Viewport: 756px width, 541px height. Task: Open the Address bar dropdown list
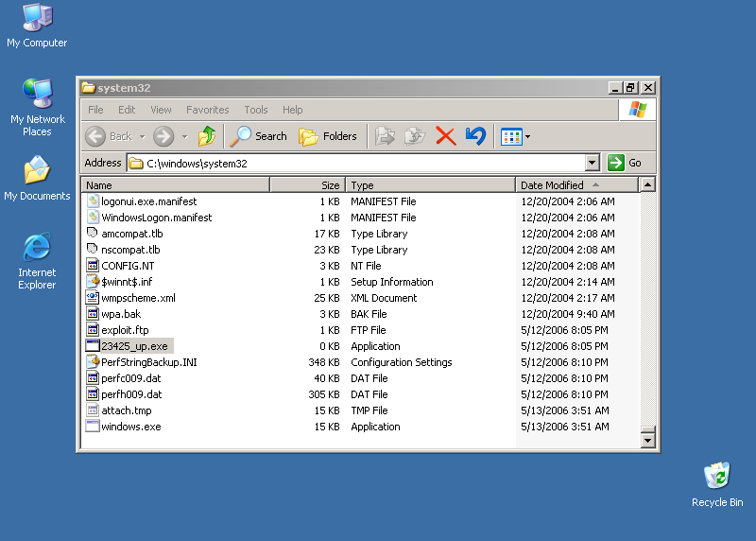point(593,163)
